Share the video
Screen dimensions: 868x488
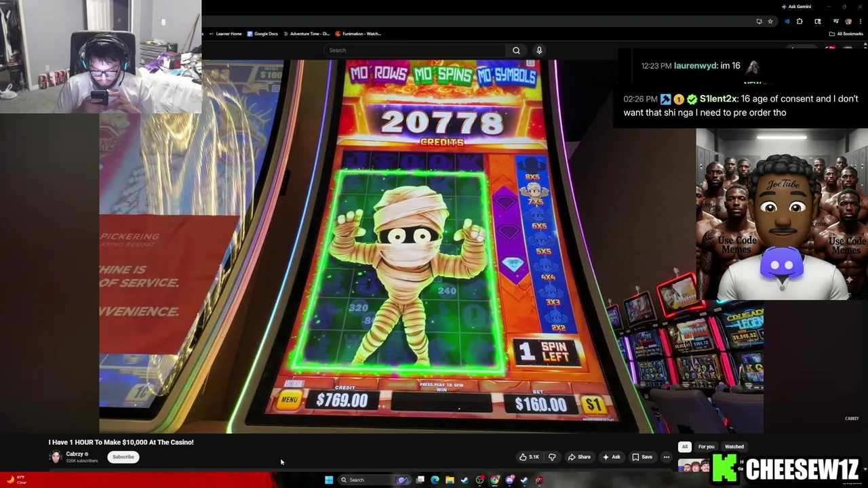(578, 457)
